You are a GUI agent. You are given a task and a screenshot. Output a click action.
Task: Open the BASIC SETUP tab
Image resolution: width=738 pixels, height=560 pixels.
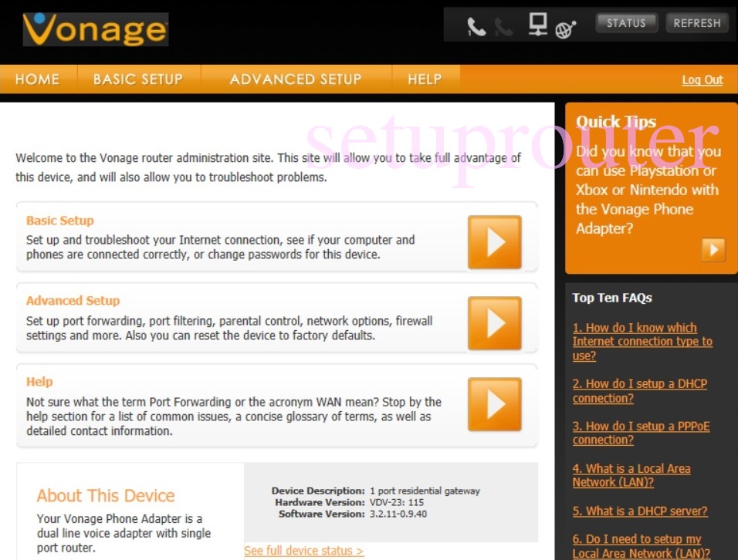pos(137,78)
